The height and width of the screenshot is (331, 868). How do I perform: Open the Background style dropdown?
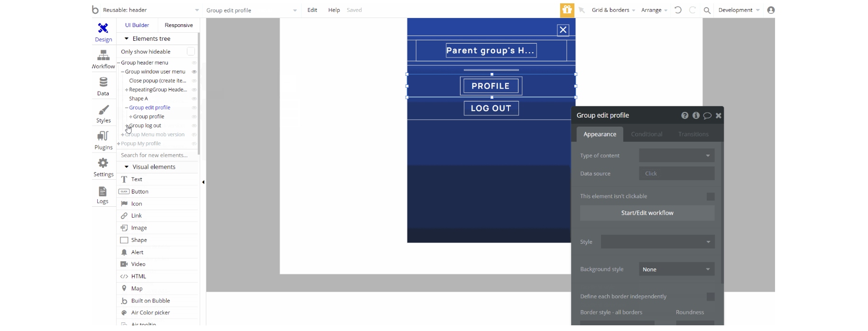point(677,269)
